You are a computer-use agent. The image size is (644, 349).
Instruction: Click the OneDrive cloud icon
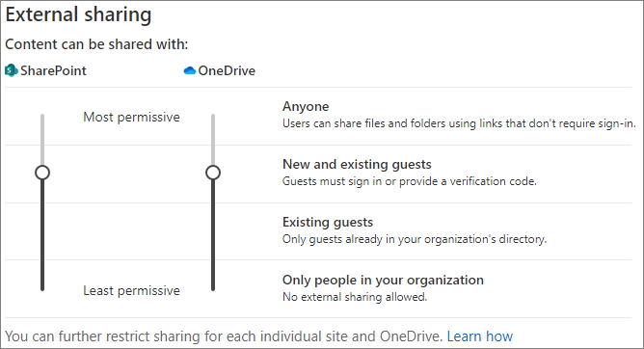(x=189, y=70)
